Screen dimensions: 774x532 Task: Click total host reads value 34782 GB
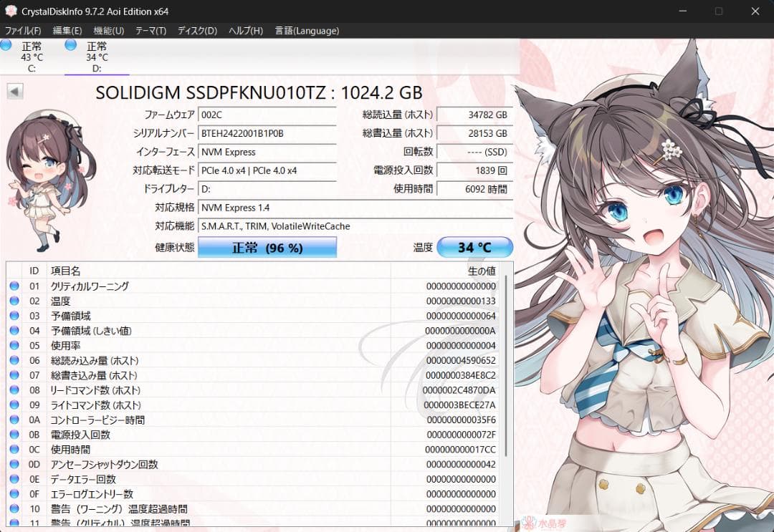[475, 115]
